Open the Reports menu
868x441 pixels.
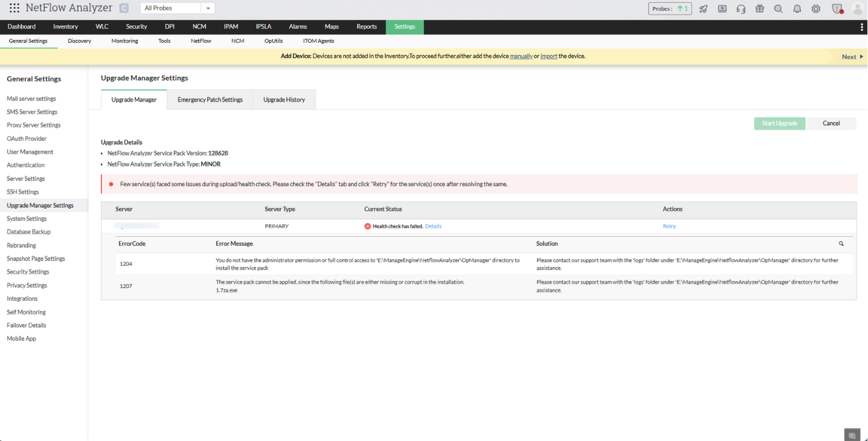(367, 27)
